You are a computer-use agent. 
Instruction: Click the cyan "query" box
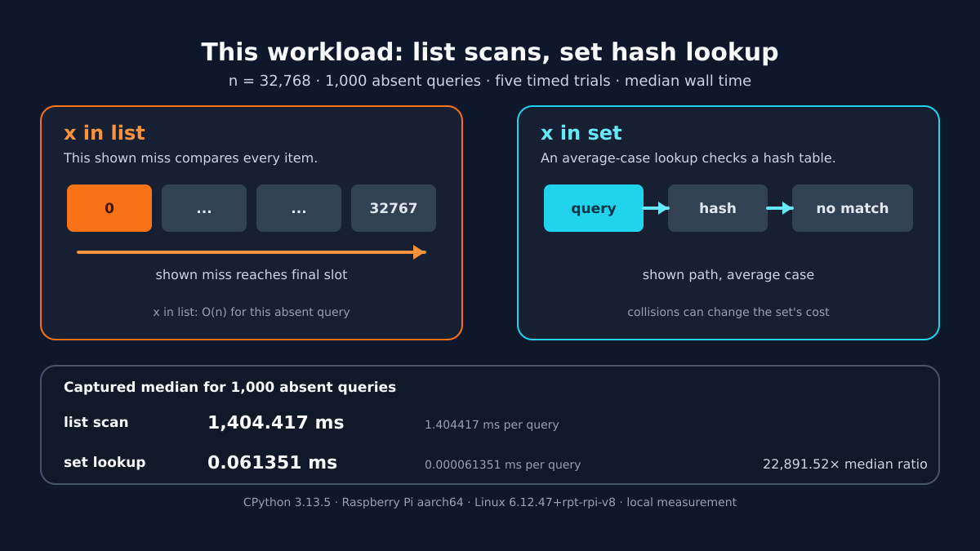point(594,208)
